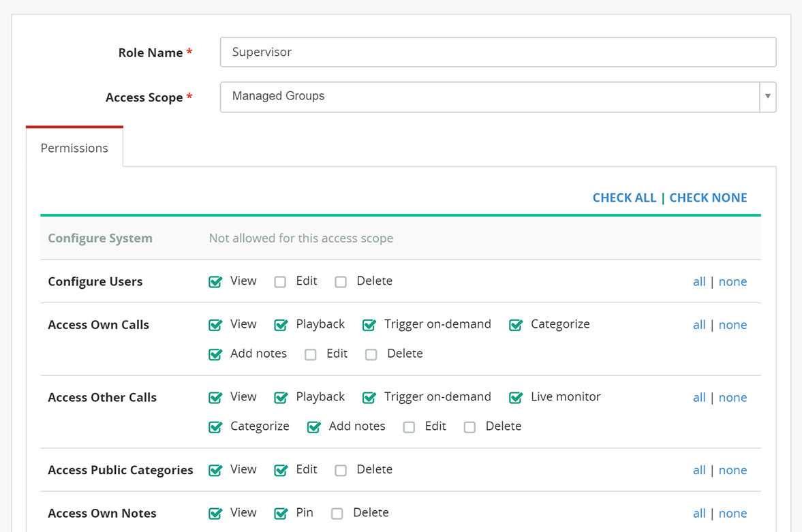Click the Role Name input field
This screenshot has height=532, width=802.
pyautogui.click(x=497, y=52)
